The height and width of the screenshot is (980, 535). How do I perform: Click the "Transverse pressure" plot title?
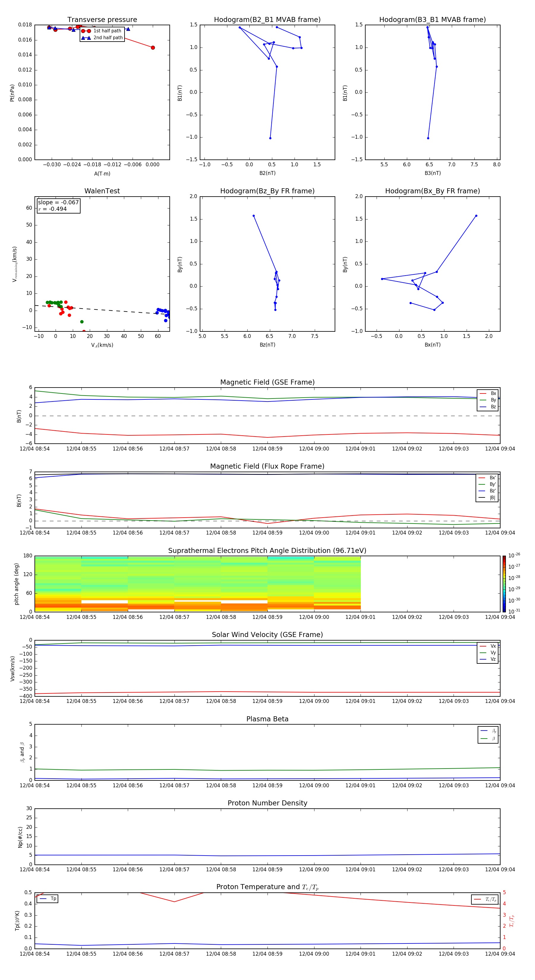click(x=102, y=20)
